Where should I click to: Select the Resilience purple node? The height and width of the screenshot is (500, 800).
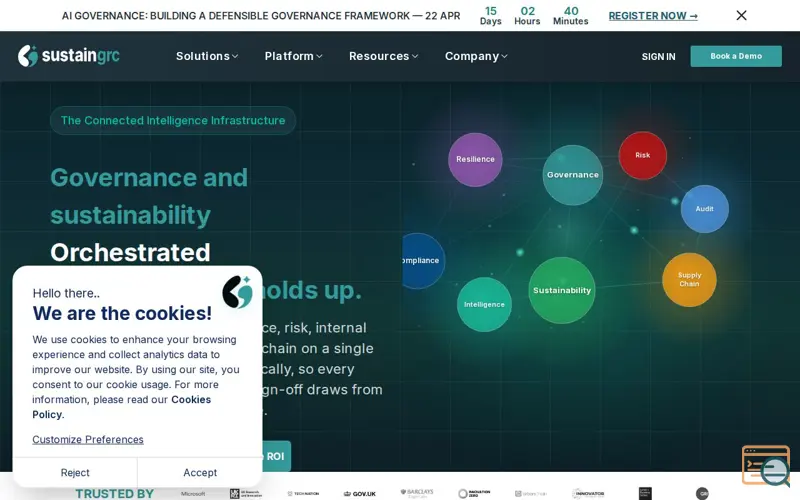475,159
